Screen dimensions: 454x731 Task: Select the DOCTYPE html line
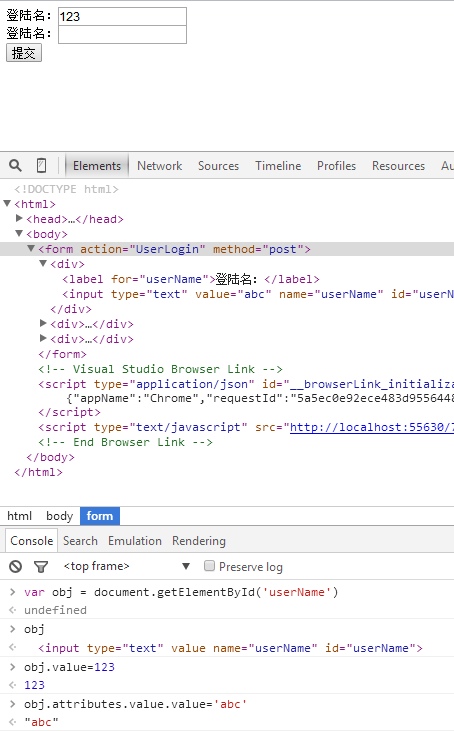click(x=66, y=189)
